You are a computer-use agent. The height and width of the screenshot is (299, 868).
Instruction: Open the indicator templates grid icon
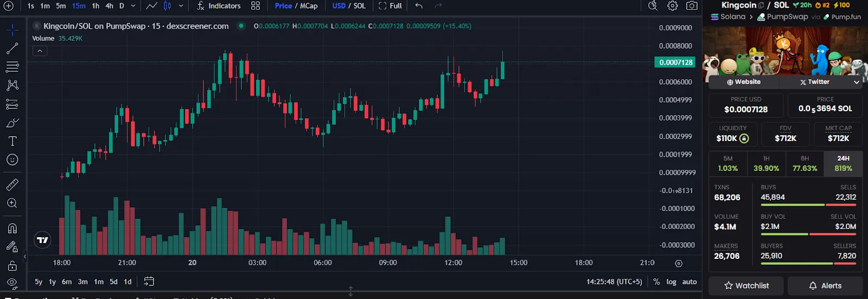[x=256, y=6]
